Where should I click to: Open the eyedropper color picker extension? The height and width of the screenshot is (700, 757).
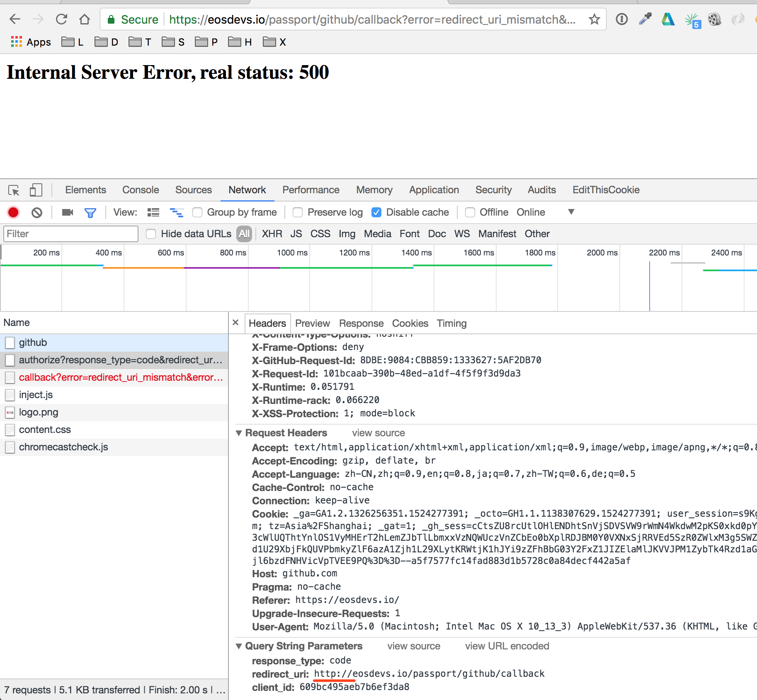(645, 19)
